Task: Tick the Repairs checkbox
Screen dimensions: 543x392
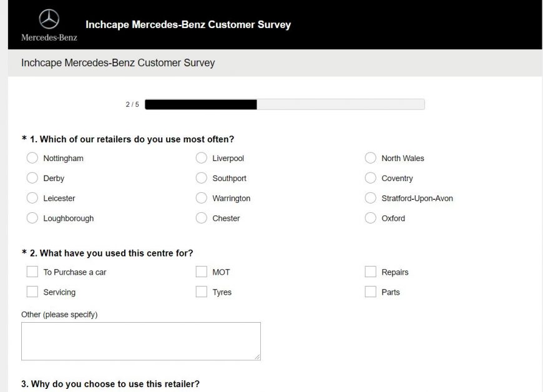Action: pos(371,272)
